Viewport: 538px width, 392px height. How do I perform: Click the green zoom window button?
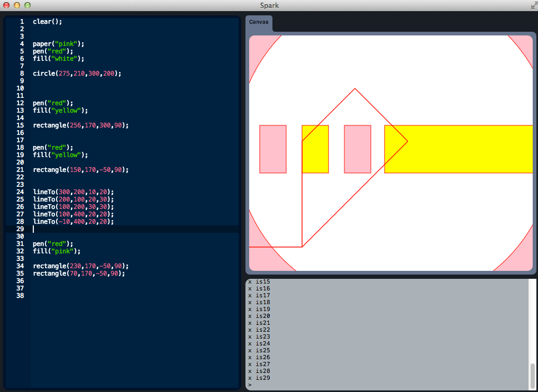(x=28, y=5)
